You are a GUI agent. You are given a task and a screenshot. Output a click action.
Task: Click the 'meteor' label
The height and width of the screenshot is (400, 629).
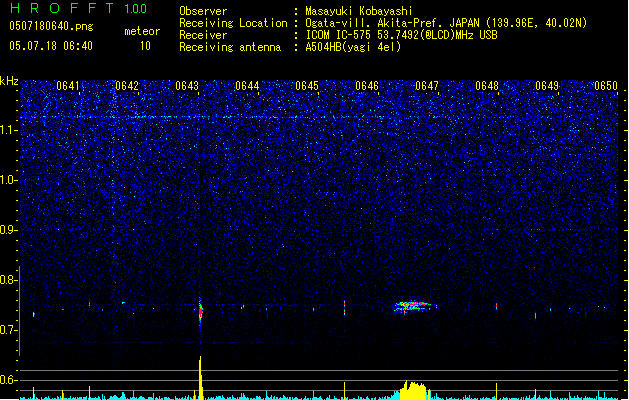(142, 31)
